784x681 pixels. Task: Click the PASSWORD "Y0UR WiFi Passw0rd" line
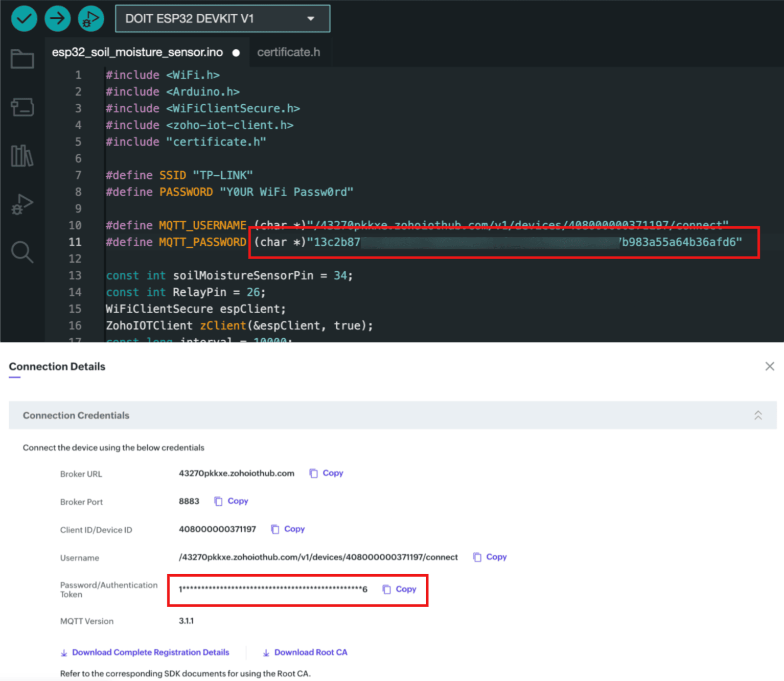(229, 192)
